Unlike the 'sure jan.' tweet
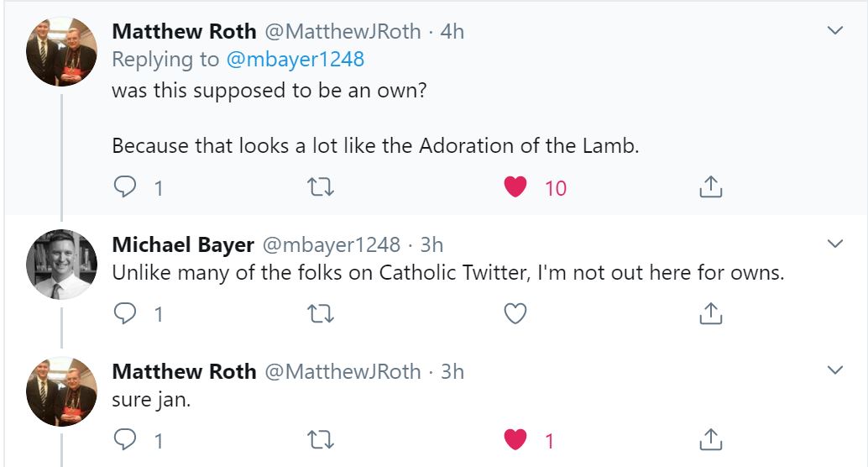The image size is (868, 467). (515, 439)
